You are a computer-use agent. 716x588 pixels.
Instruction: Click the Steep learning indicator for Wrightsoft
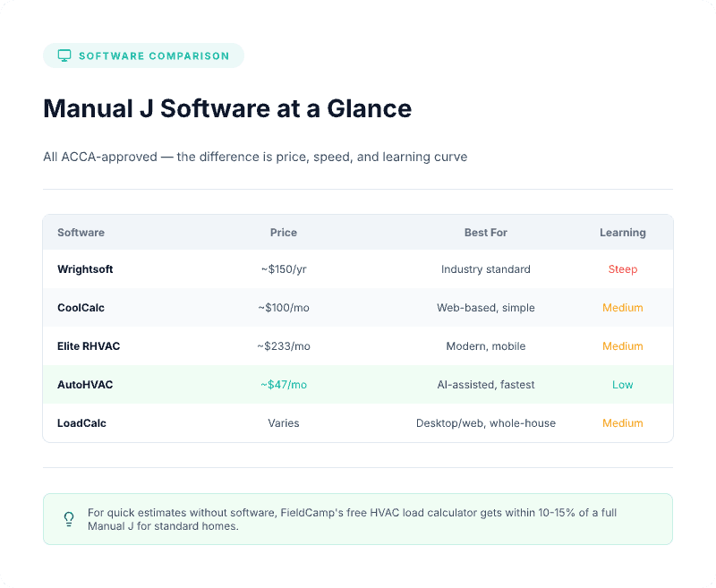(x=623, y=268)
